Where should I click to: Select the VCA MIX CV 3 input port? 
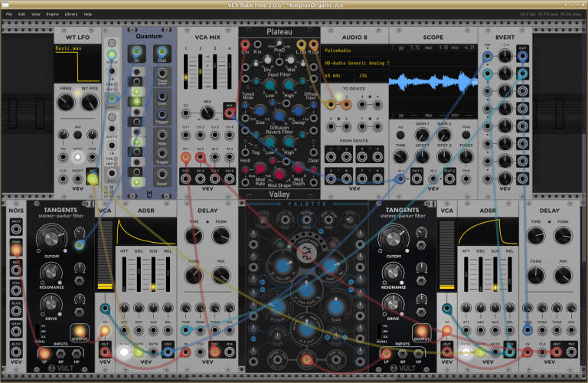point(215,134)
